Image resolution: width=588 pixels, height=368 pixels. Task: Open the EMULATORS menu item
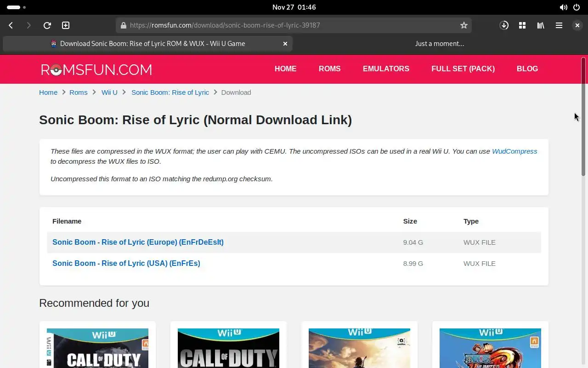(x=386, y=69)
